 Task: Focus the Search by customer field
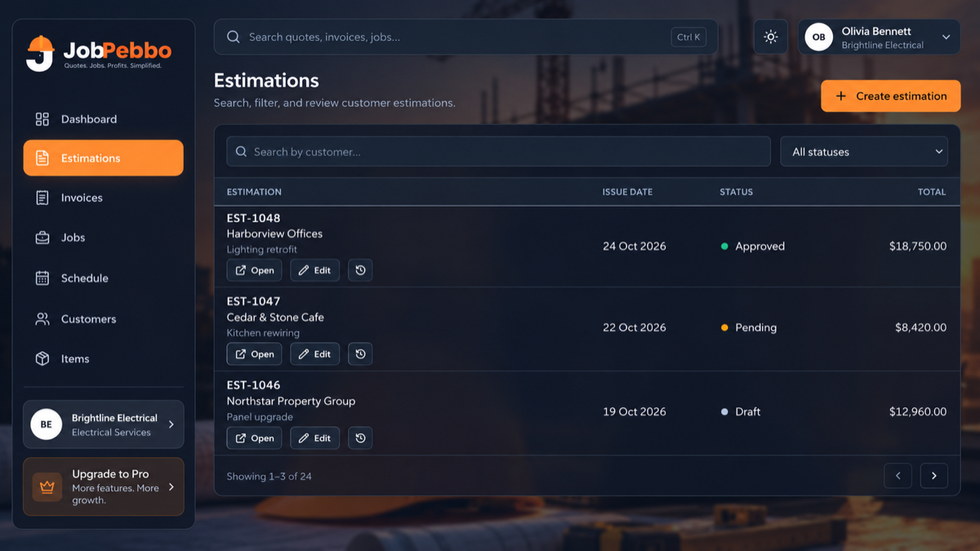pos(498,152)
